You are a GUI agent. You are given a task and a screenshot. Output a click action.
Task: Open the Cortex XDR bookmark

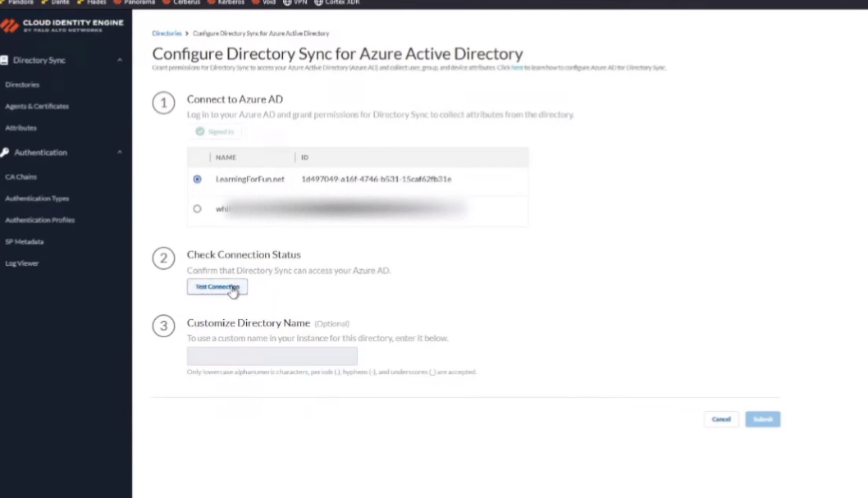[x=337, y=2]
